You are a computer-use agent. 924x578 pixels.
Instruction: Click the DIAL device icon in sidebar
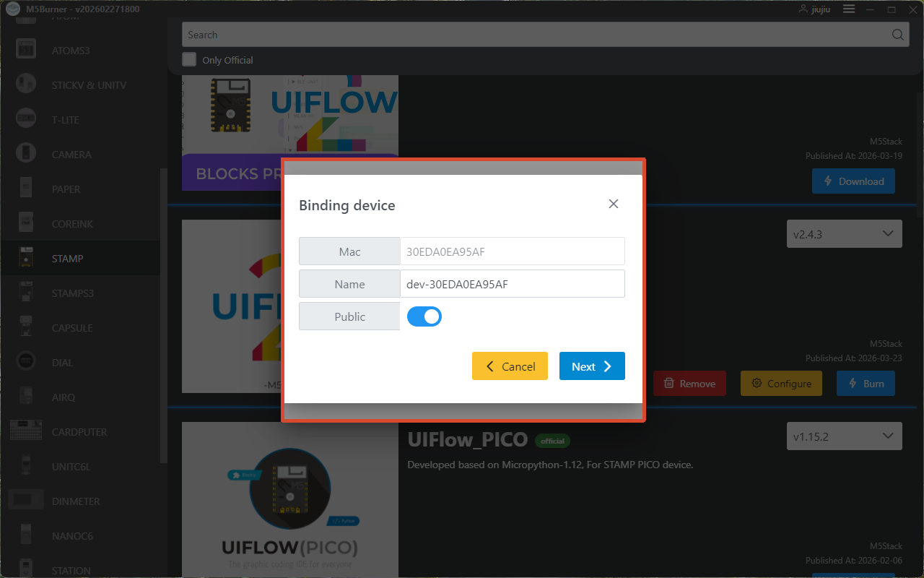tap(26, 363)
